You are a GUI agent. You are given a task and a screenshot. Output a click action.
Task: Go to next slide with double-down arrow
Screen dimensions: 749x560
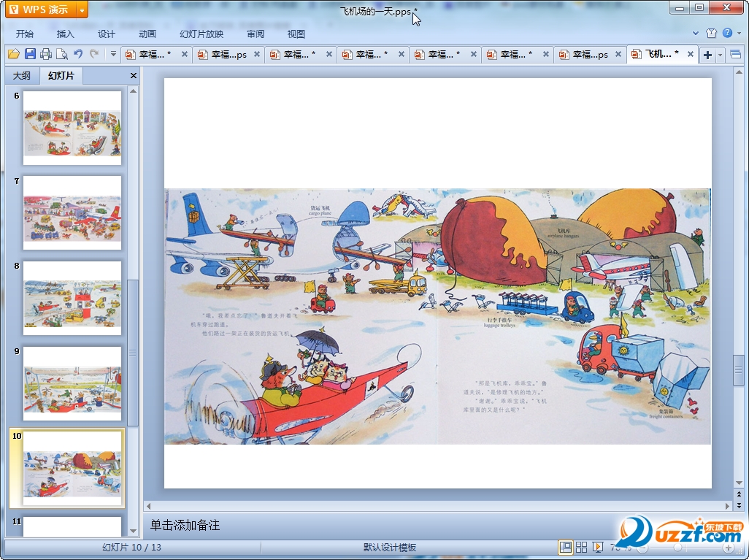[x=739, y=505]
